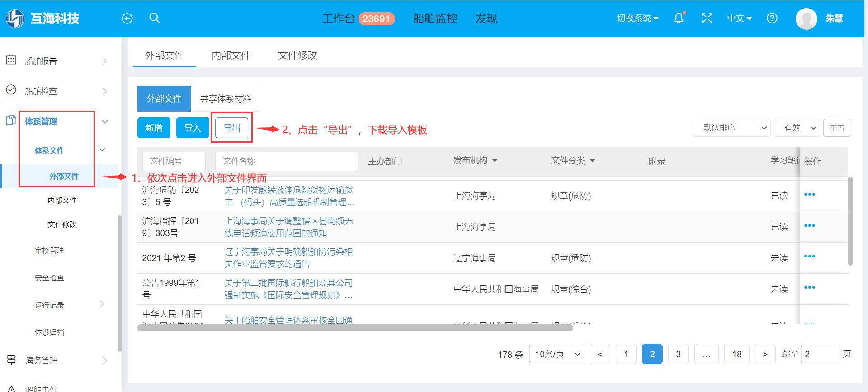Open 内部文件 in the sidebar
Viewport: 868px width, 392px height.
pyautogui.click(x=62, y=200)
